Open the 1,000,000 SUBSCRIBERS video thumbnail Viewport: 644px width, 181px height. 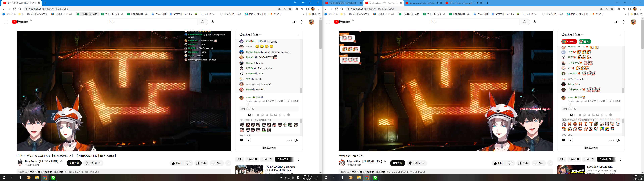(571, 170)
